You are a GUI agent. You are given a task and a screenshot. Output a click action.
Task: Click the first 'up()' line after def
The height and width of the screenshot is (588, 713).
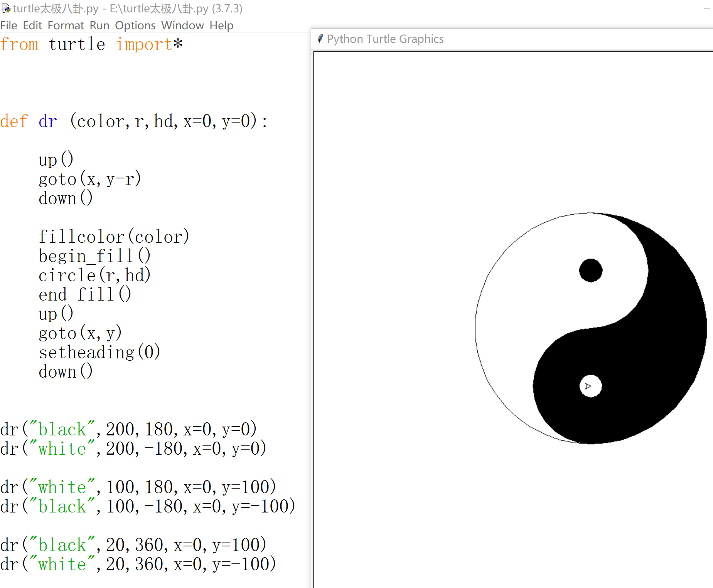pyautogui.click(x=56, y=160)
